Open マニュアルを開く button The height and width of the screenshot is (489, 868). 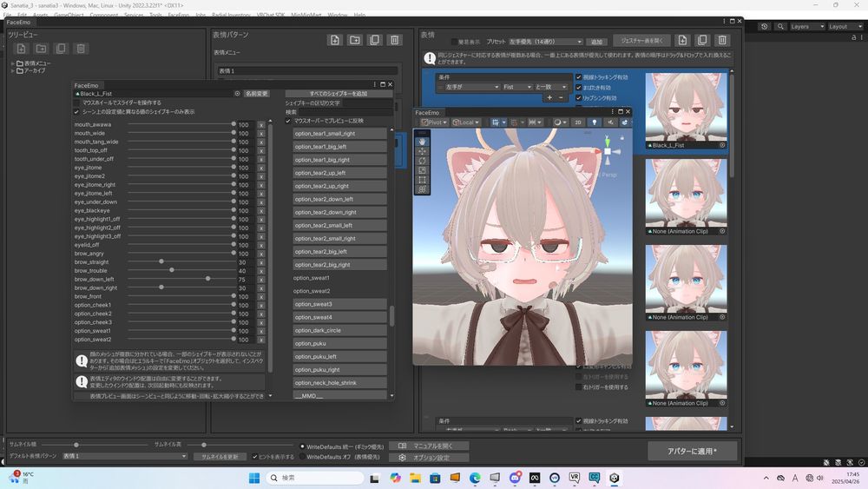(429, 446)
